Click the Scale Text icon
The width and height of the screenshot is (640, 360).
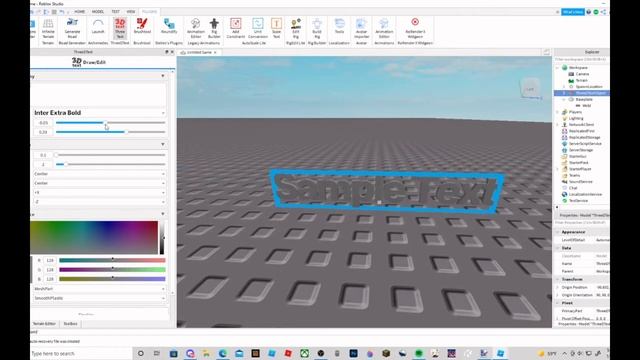(x=276, y=28)
